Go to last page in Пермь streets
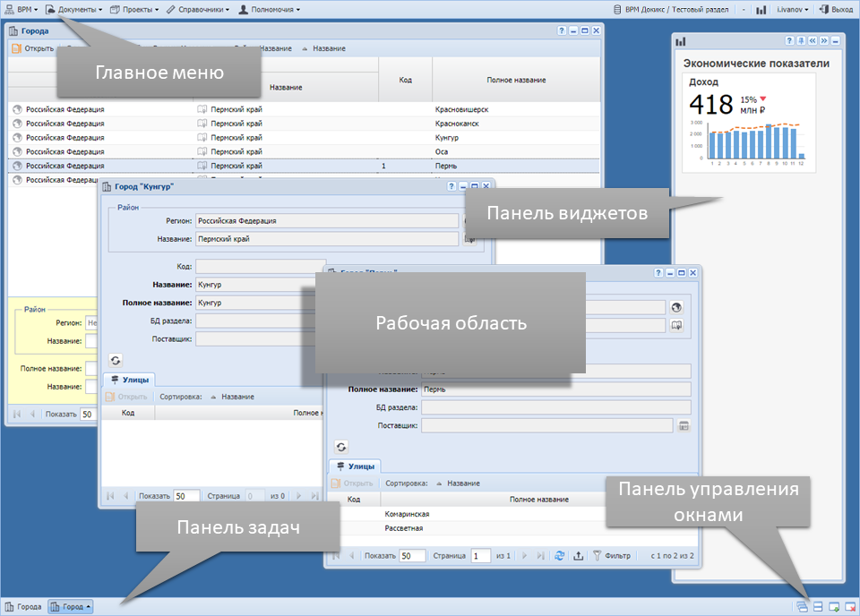This screenshot has height=616, width=860. click(541, 556)
